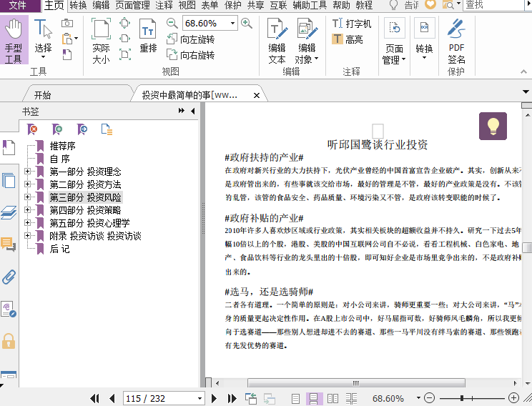This screenshot has height=406, width=532.
Task: Go to the last page
Action: pos(232,399)
